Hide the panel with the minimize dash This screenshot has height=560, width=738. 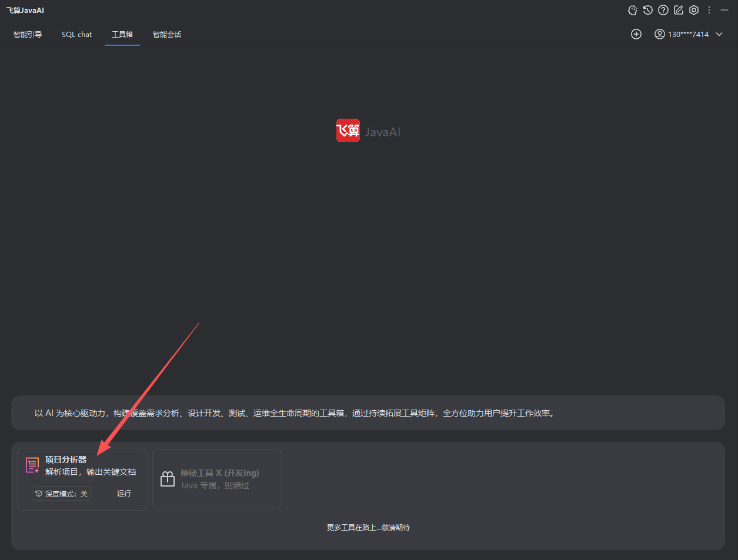pos(724,10)
